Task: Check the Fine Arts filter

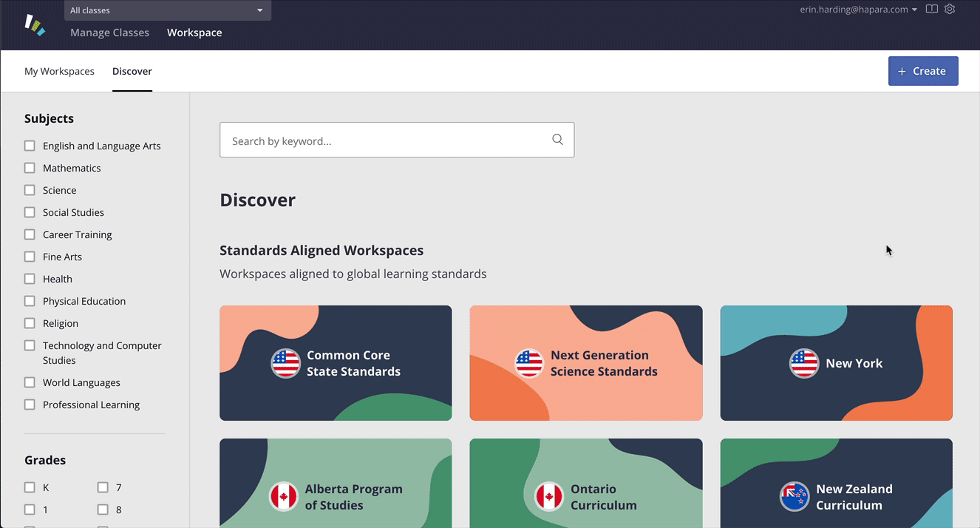Action: [30, 257]
